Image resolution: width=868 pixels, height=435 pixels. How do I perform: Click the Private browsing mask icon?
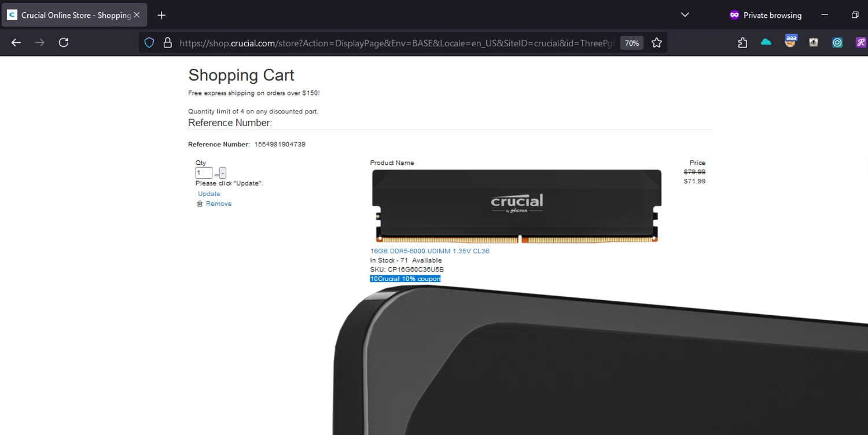(x=734, y=15)
